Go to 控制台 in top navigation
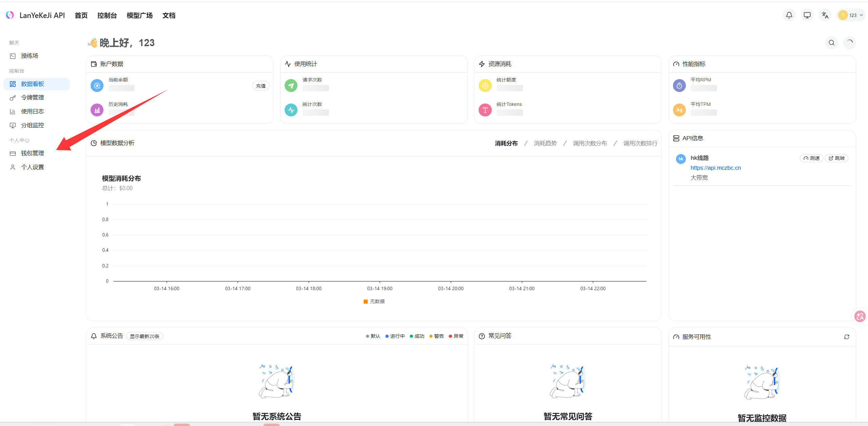The image size is (868, 426). point(107,16)
